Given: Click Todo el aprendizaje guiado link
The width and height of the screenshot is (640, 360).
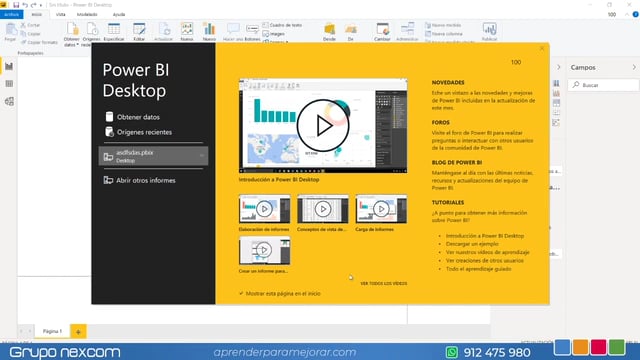Looking at the screenshot, I should pos(478,269).
